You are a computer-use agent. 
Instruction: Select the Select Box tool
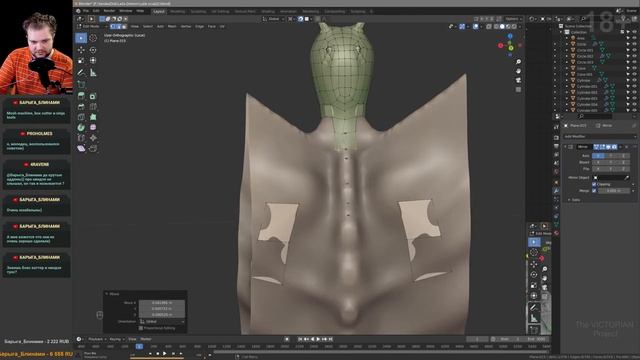(81, 38)
